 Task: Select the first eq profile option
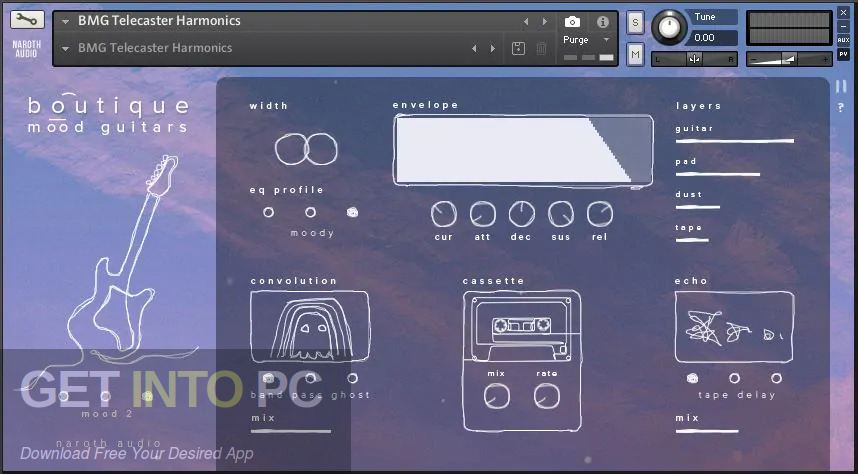click(x=268, y=212)
